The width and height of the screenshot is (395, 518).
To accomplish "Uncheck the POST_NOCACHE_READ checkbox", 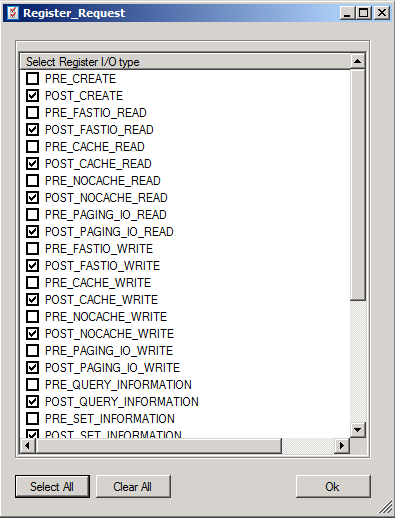I will 32,198.
